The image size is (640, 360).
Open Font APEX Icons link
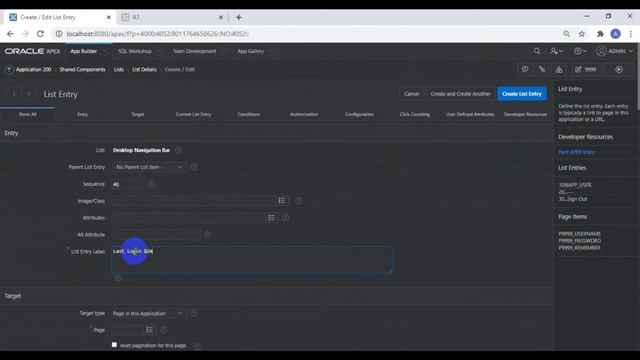pos(576,152)
